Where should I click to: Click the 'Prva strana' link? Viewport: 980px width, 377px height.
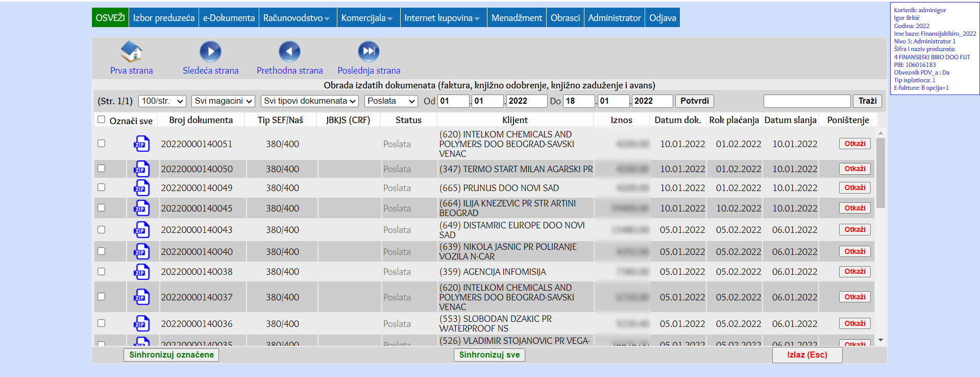(131, 70)
